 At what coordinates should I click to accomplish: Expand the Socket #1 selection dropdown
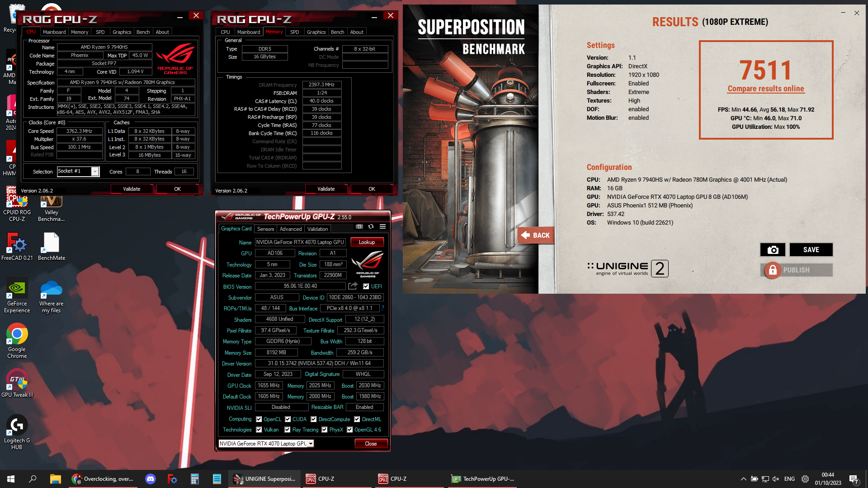point(95,172)
